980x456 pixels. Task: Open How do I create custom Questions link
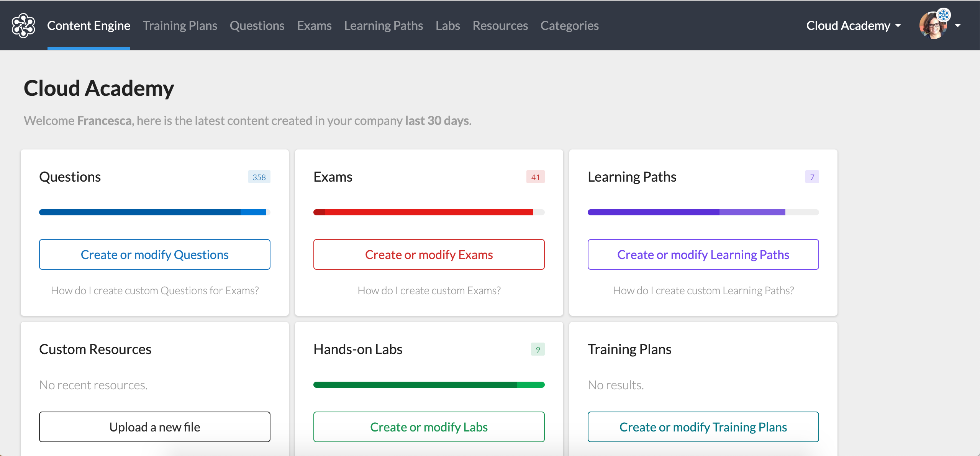click(155, 290)
